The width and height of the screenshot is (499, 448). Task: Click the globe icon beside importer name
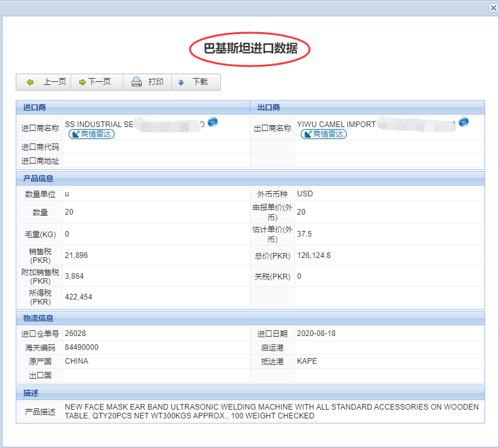(213, 122)
